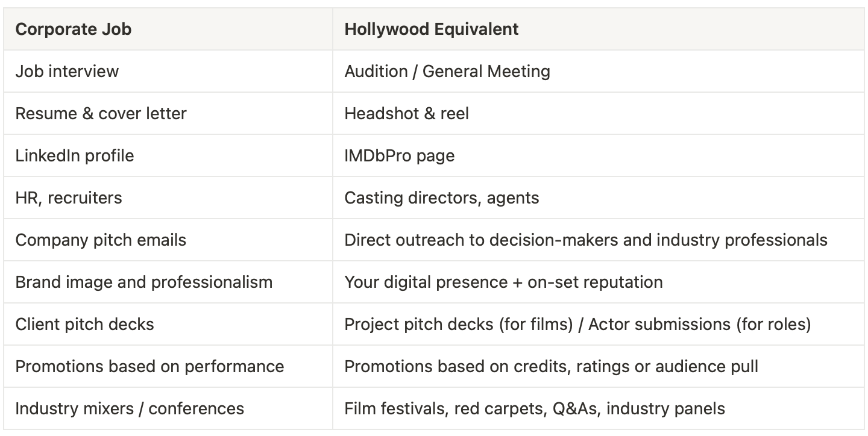
Task: Select the "Job interview" cell
Action: point(68,71)
